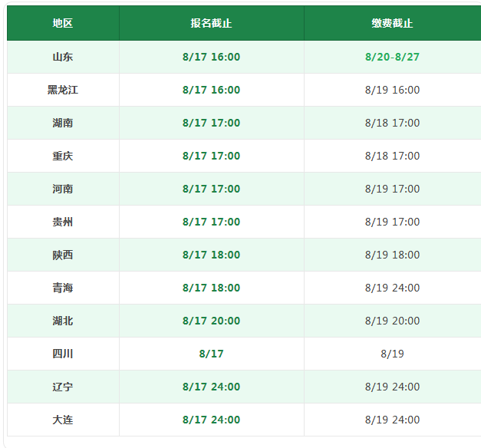Click 河南 payment deadline 8/19 17:00

tap(392, 189)
